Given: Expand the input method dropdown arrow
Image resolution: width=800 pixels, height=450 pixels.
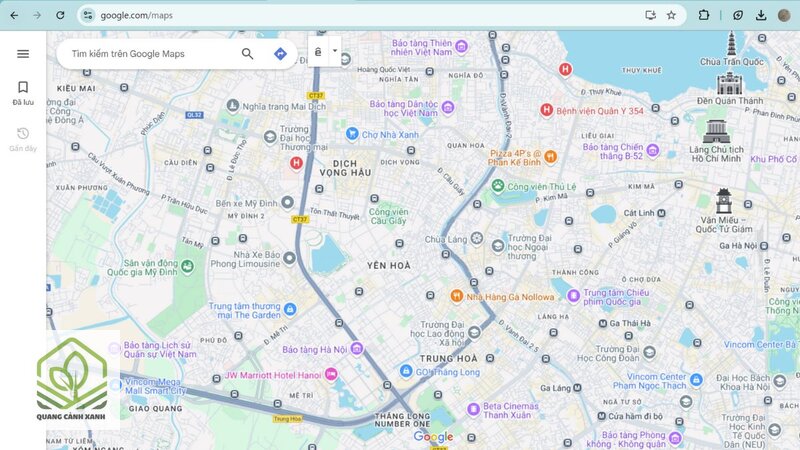Looking at the screenshot, I should [335, 51].
